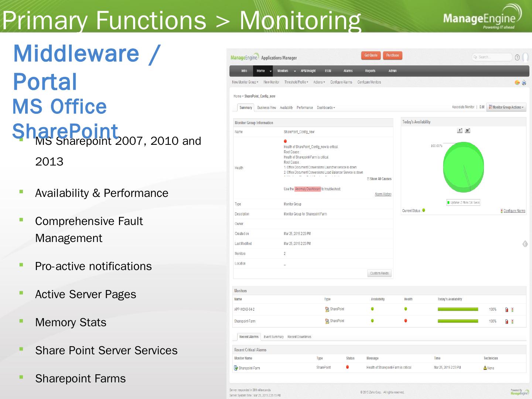This screenshot has width=532, height=399.
Task: Open the user profile avatar icon
Action: click(525, 57)
